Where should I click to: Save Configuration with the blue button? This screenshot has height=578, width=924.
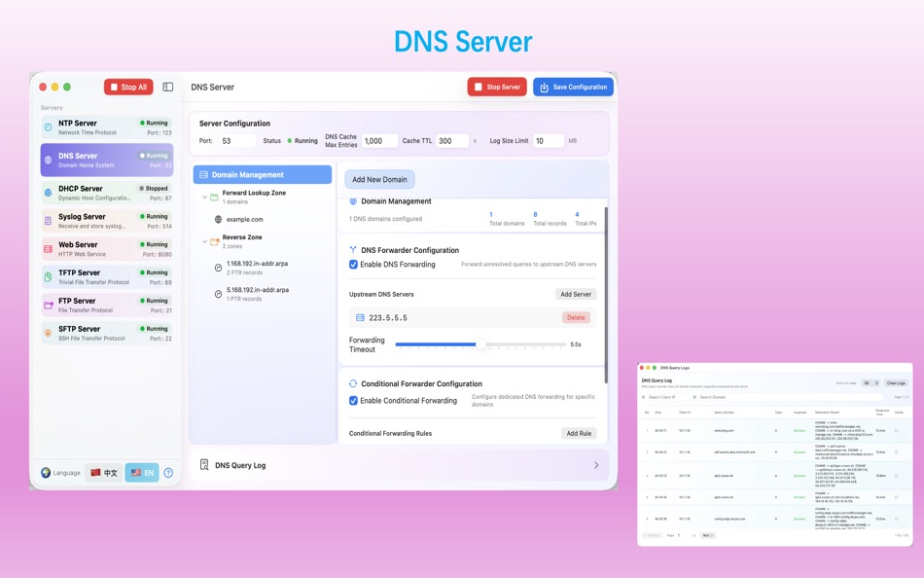[573, 86]
